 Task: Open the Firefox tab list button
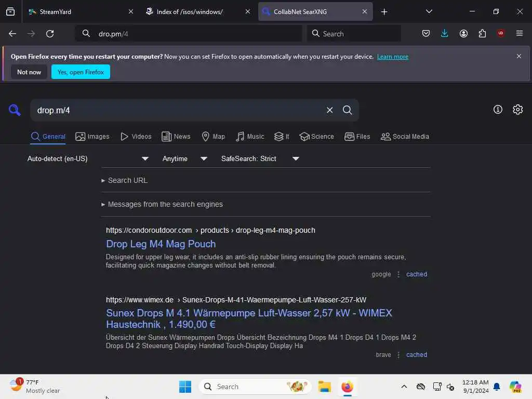10,12
